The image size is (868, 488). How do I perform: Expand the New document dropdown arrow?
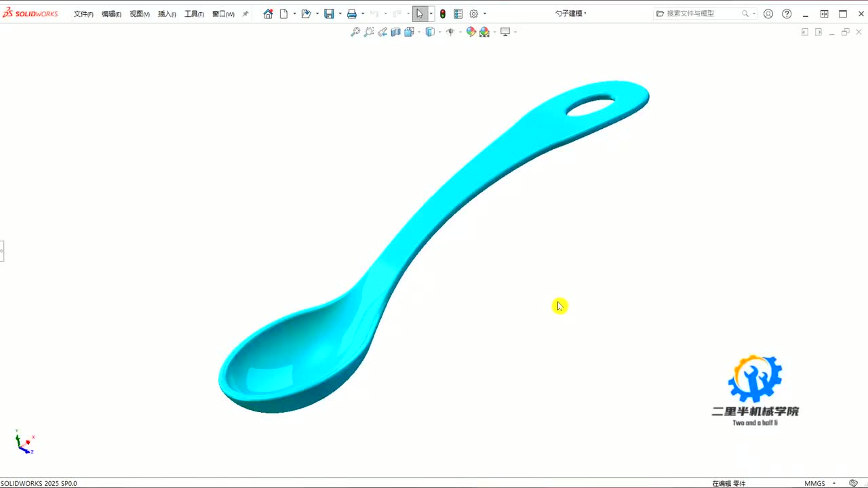[x=294, y=14]
